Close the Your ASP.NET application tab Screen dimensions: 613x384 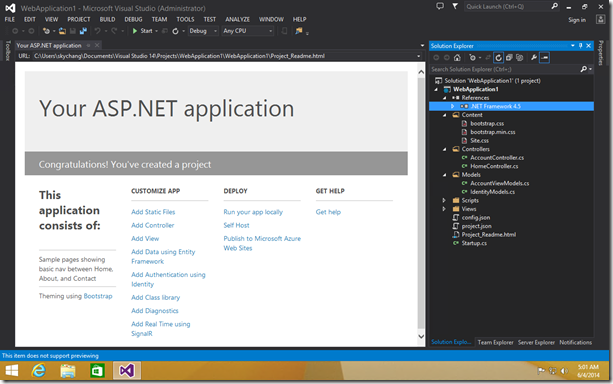pos(97,45)
